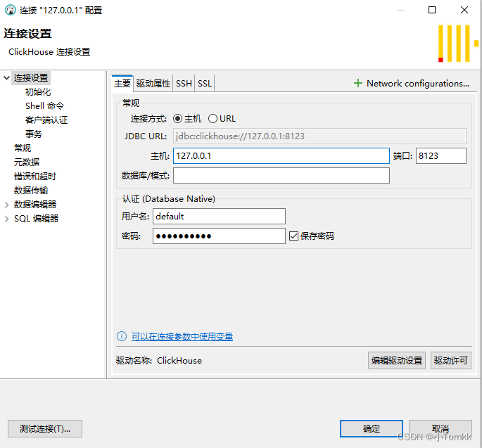Click the green plus Network configurations icon

click(x=358, y=83)
